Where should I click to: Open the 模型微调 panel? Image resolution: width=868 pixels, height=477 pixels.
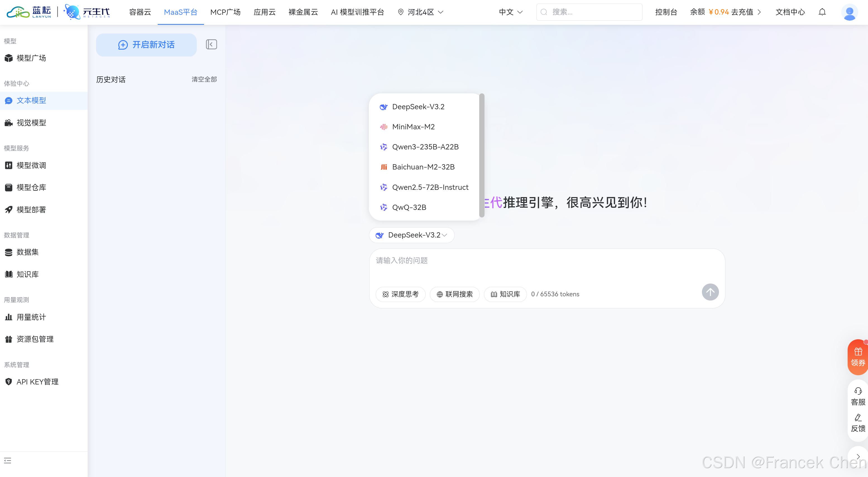tap(32, 165)
